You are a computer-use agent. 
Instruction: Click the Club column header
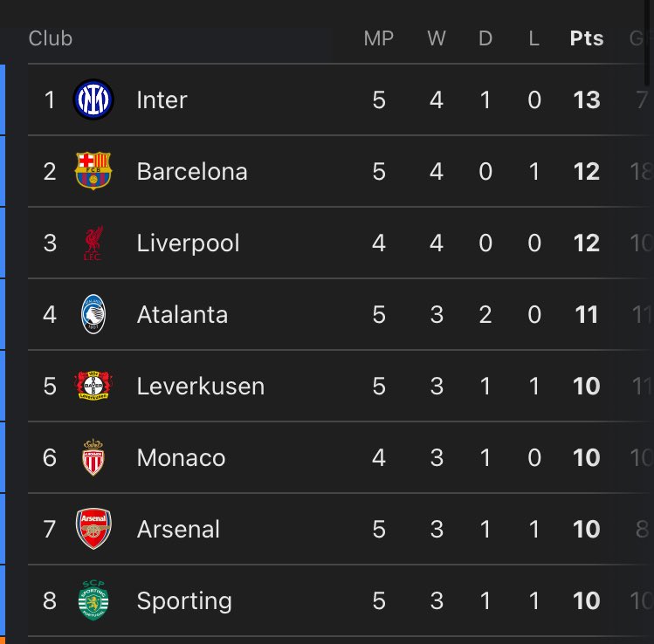pyautogui.click(x=51, y=38)
